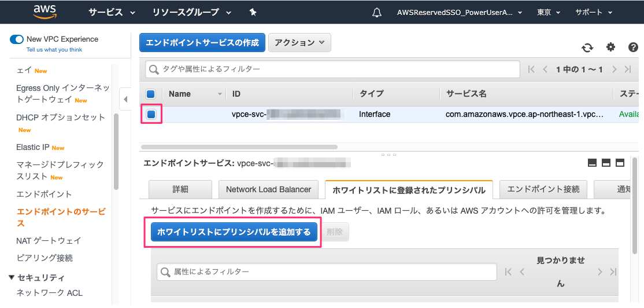Collapse the left navigation pane arrow
644x308 pixels.
[x=125, y=99]
